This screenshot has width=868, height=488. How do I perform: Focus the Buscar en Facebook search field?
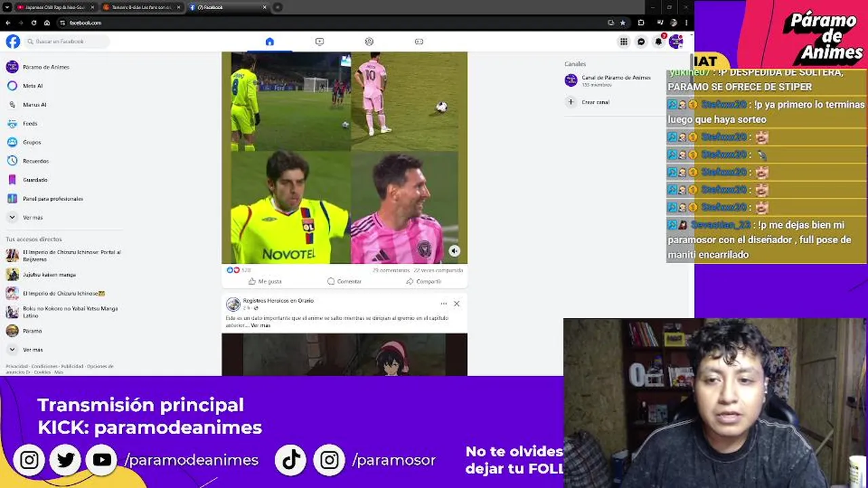[66, 41]
